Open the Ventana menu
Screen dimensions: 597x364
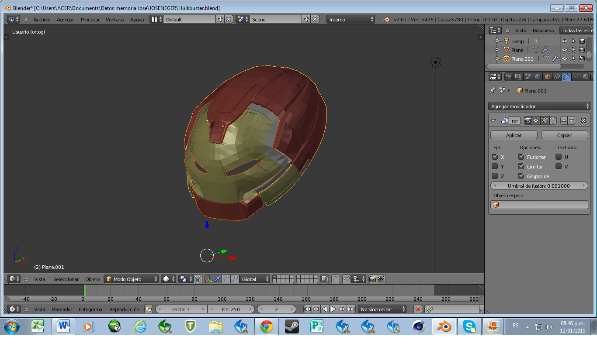pyautogui.click(x=115, y=20)
